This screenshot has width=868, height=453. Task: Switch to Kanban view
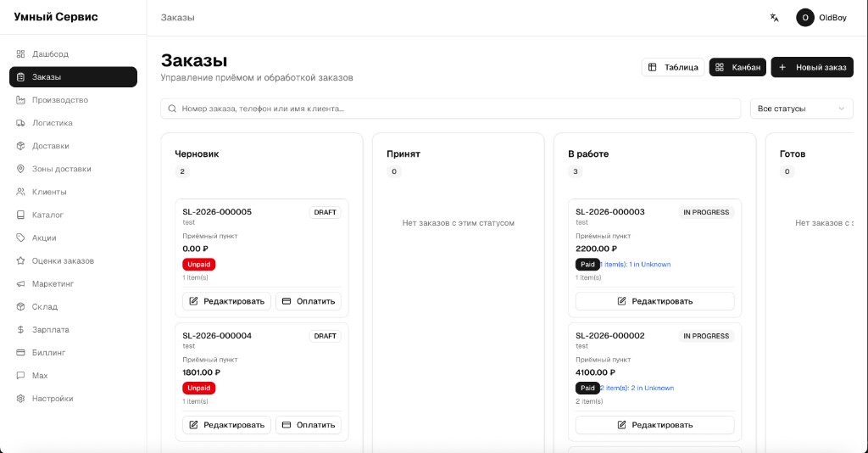pyautogui.click(x=737, y=67)
